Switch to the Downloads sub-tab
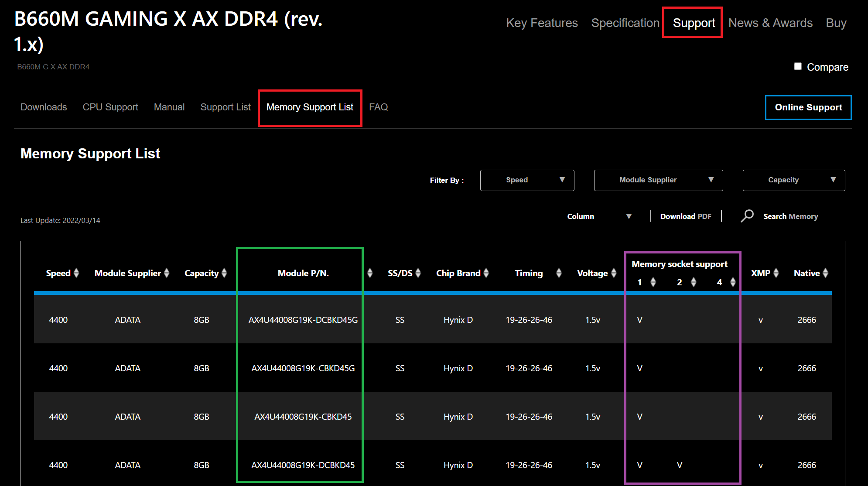The image size is (868, 486). [x=44, y=107]
